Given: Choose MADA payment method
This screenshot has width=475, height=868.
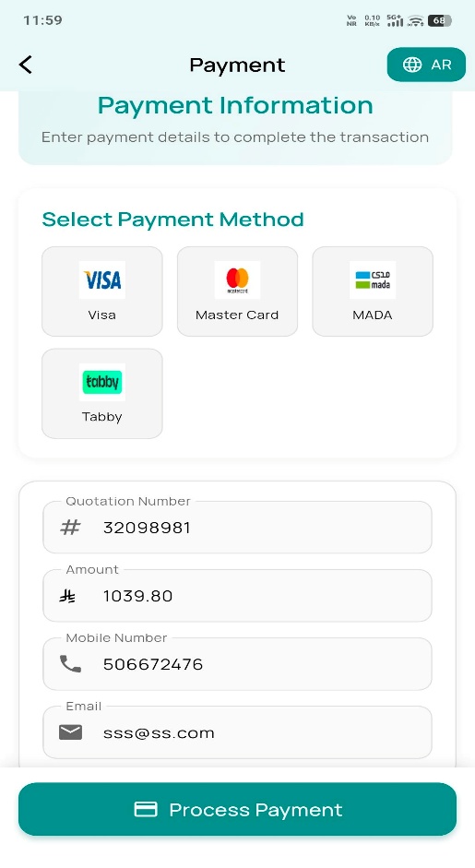Looking at the screenshot, I should (x=373, y=291).
